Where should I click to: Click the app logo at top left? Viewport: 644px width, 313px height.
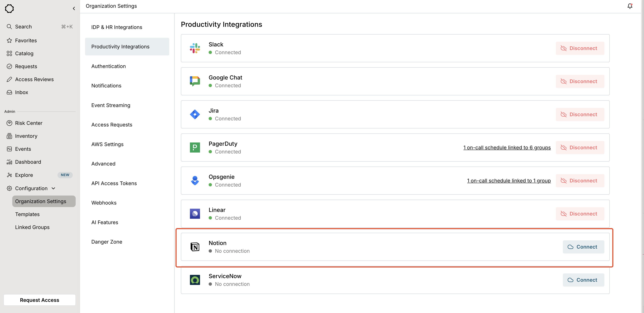(9, 8)
